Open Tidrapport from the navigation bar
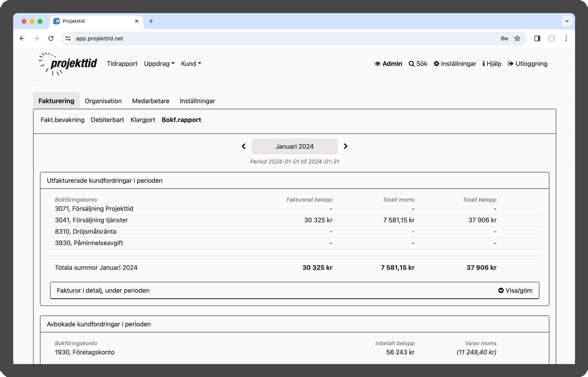Screen dimensions: 588x377 coord(122,64)
